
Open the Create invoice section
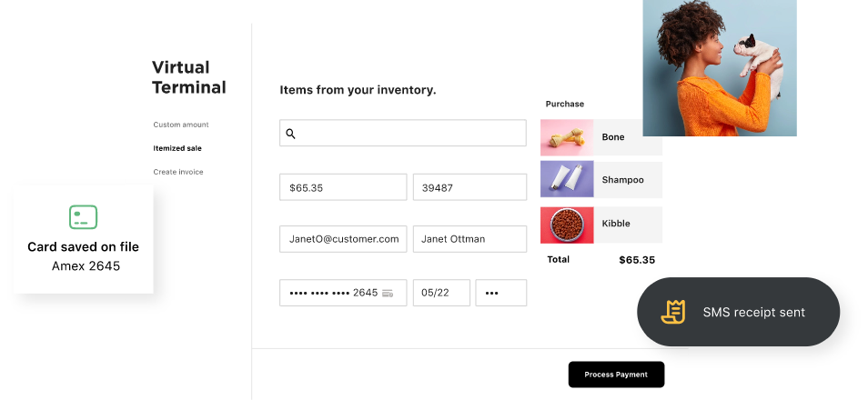click(x=178, y=172)
